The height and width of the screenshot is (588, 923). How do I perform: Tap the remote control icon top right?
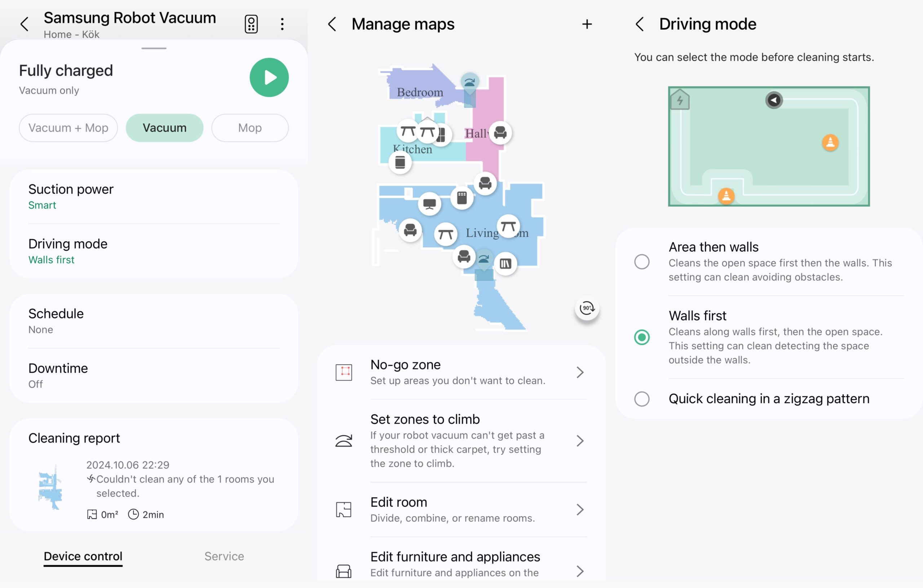251,23
